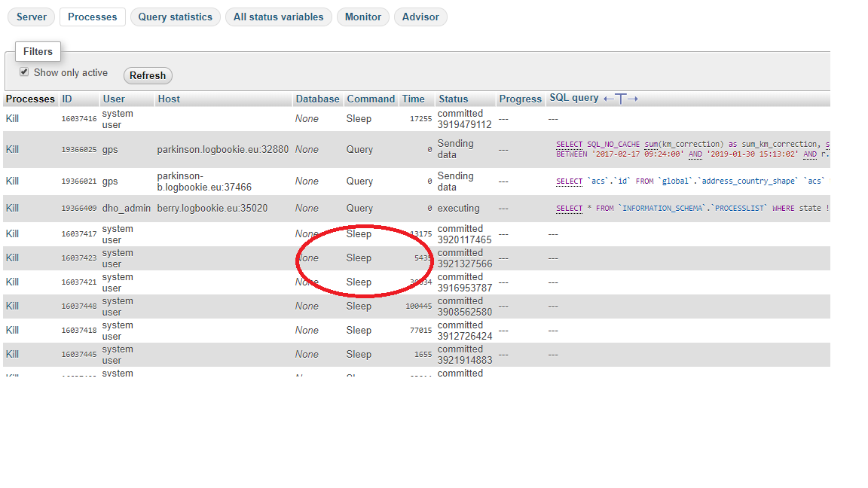Image resolution: width=868 pixels, height=488 pixels.
Task: Kill process 19366021
Action: click(12, 181)
